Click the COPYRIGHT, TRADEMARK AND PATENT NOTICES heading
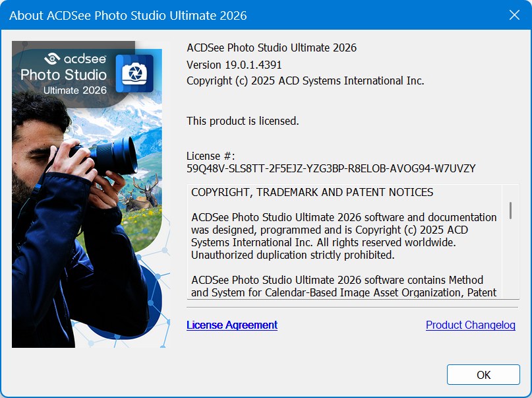 tap(312, 193)
